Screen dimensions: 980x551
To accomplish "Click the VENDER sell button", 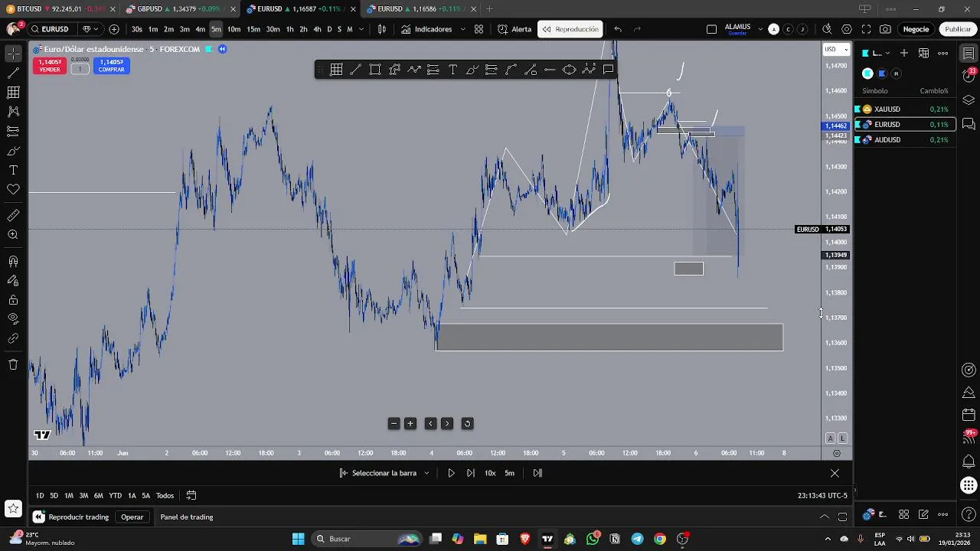I will [50, 66].
